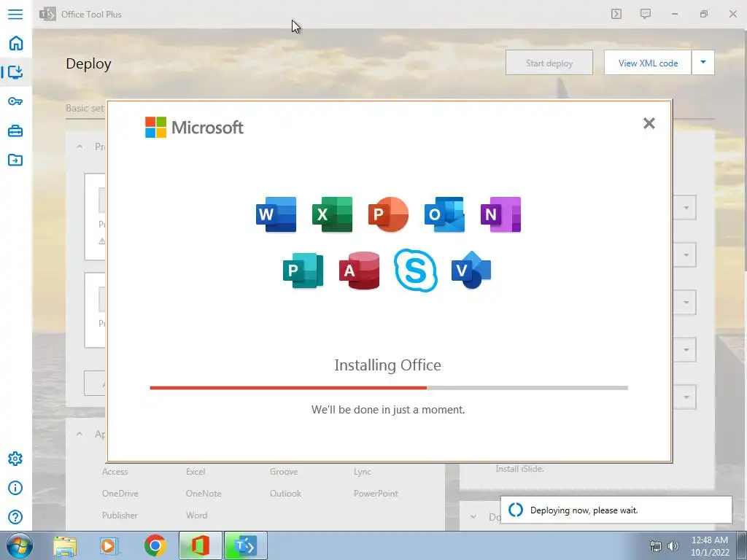Image resolution: width=747 pixels, height=560 pixels.
Task: Click View XML code button
Action: pos(648,63)
